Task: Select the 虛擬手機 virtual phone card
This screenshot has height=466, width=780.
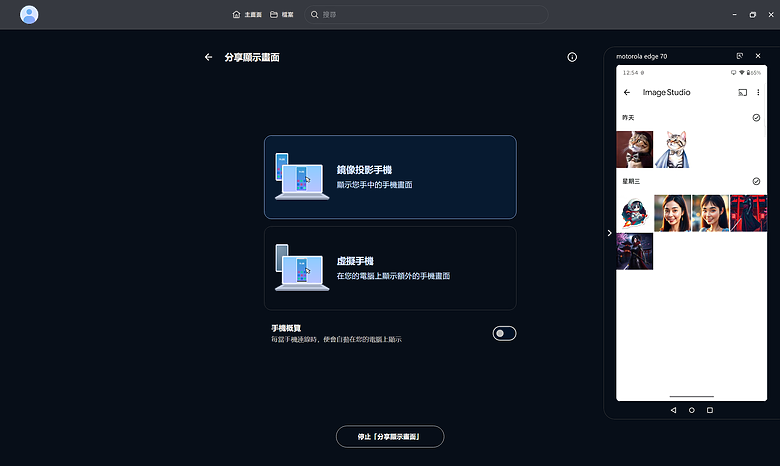Action: pyautogui.click(x=390, y=269)
